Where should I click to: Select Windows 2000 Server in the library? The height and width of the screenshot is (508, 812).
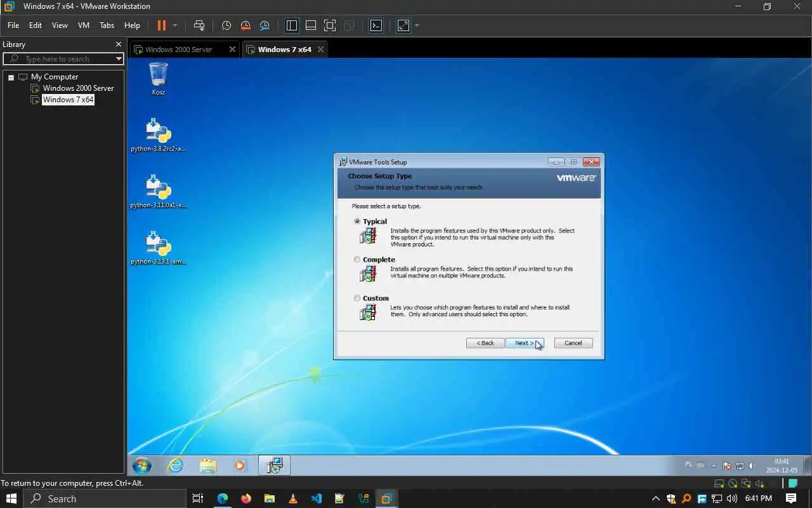[x=78, y=88]
